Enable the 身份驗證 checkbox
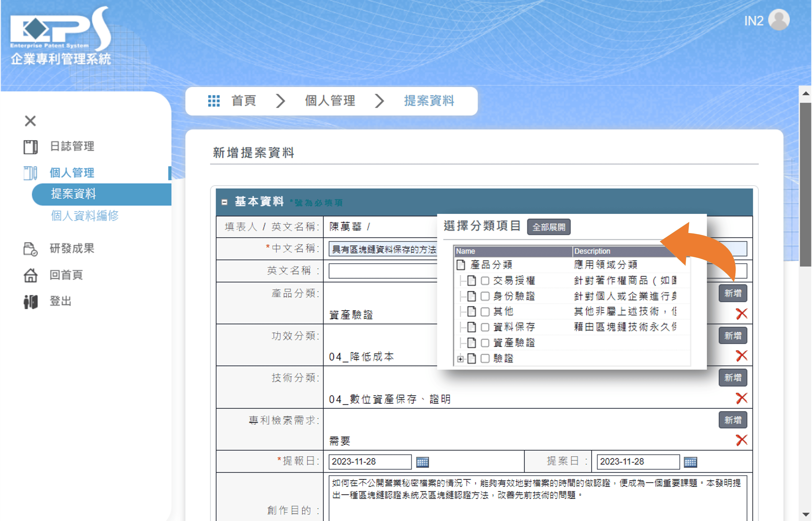812x521 pixels. (x=485, y=296)
